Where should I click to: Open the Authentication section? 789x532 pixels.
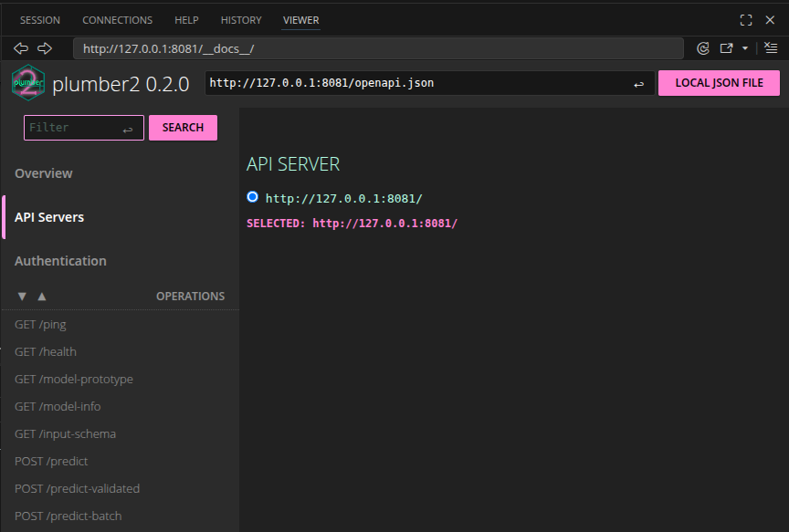click(60, 261)
